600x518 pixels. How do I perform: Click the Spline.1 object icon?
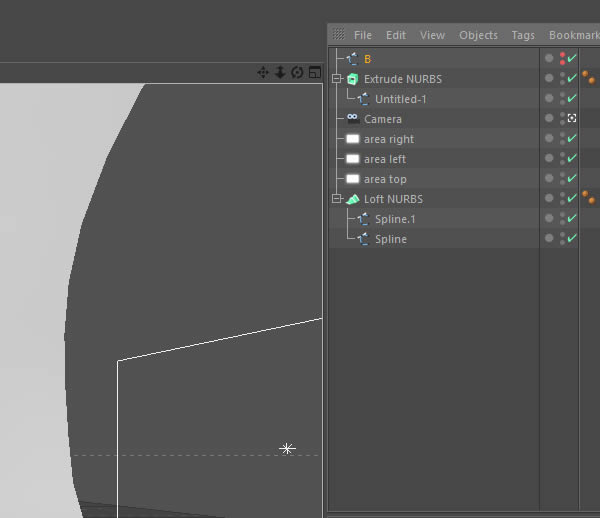point(363,219)
